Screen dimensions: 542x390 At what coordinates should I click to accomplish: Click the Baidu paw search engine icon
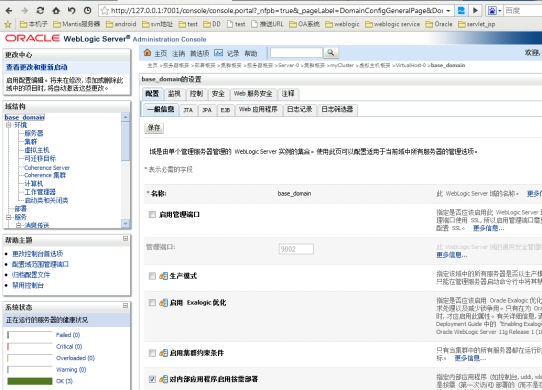492,11
